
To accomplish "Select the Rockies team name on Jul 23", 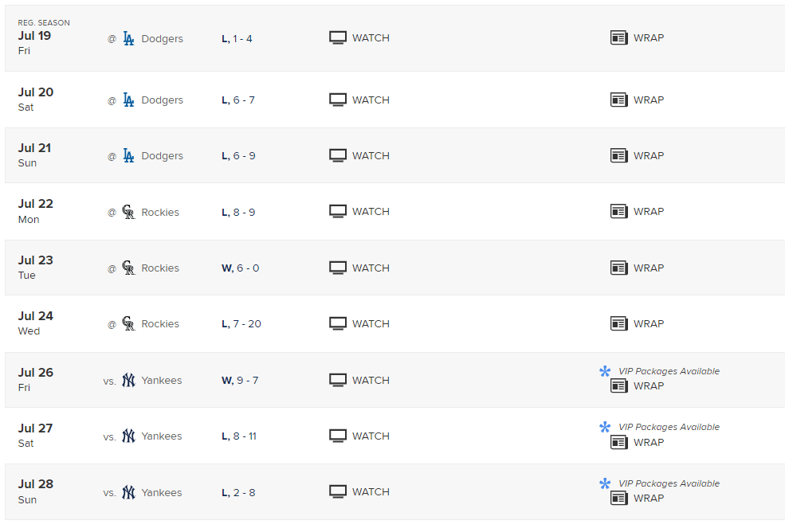I will [x=160, y=268].
